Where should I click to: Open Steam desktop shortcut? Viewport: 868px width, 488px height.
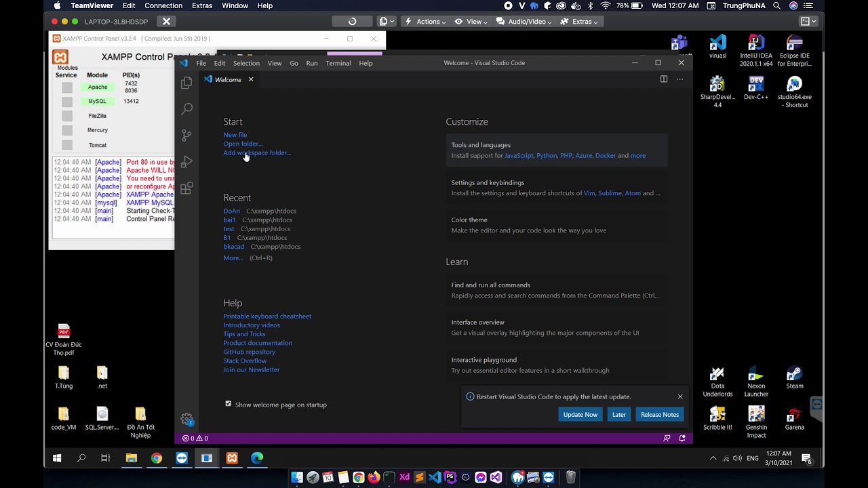tap(794, 378)
